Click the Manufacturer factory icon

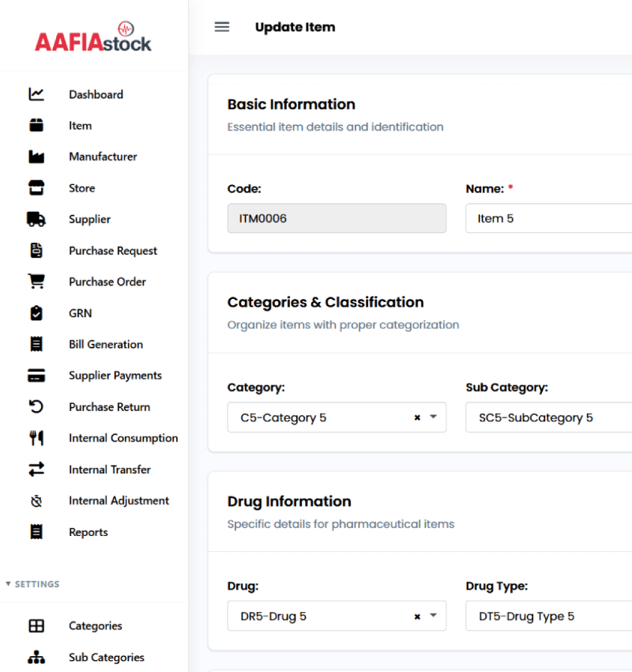[36, 157]
